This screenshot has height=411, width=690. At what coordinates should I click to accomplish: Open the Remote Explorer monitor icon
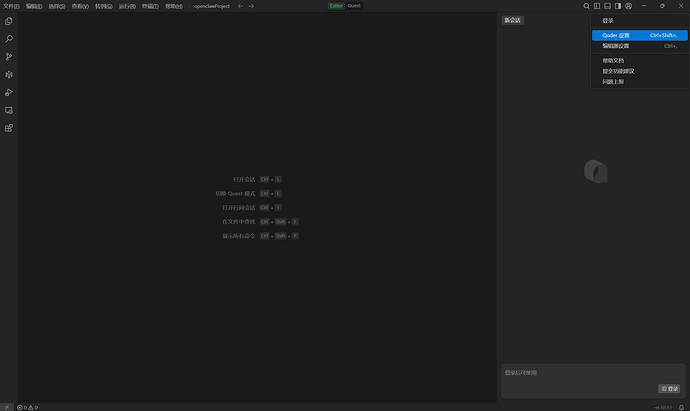coord(9,110)
